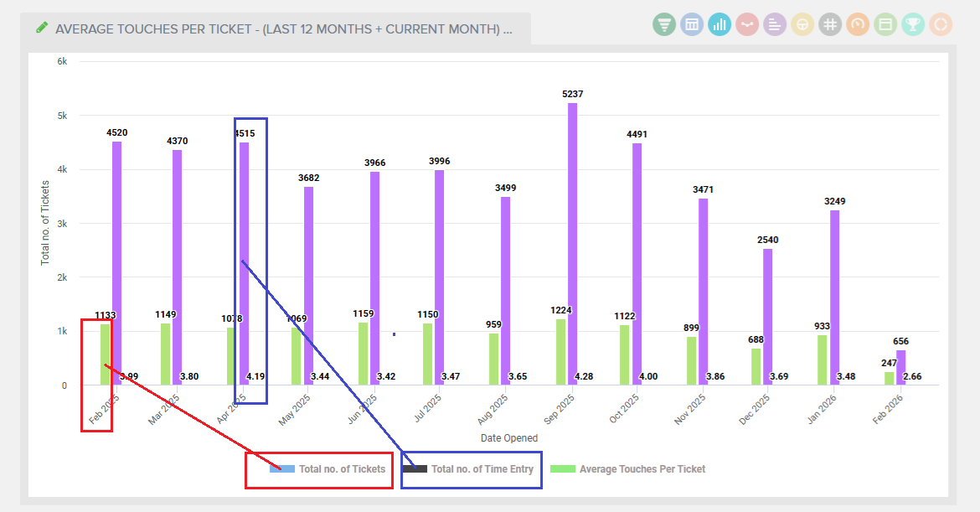980x512 pixels.
Task: Toggle Average Touches Per Ticket legend label
Action: (642, 469)
